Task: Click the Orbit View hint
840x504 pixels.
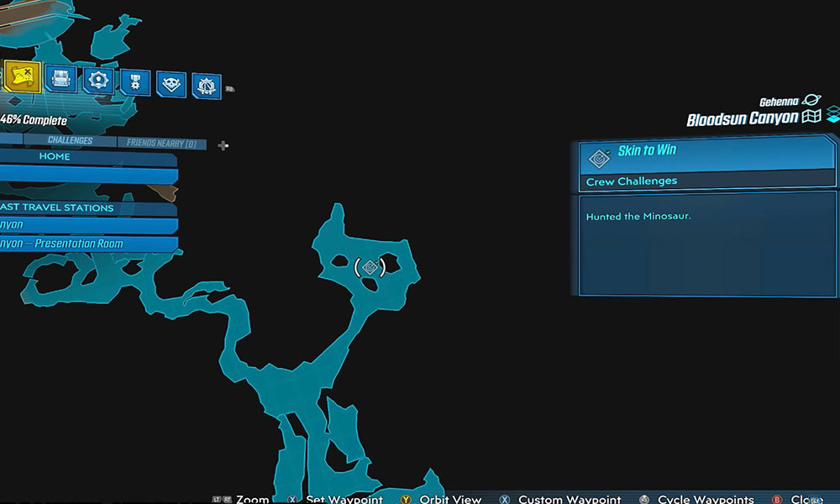Action: click(x=450, y=499)
